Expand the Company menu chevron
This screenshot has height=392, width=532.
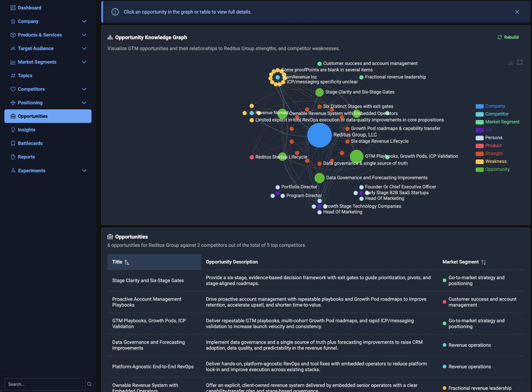84,21
